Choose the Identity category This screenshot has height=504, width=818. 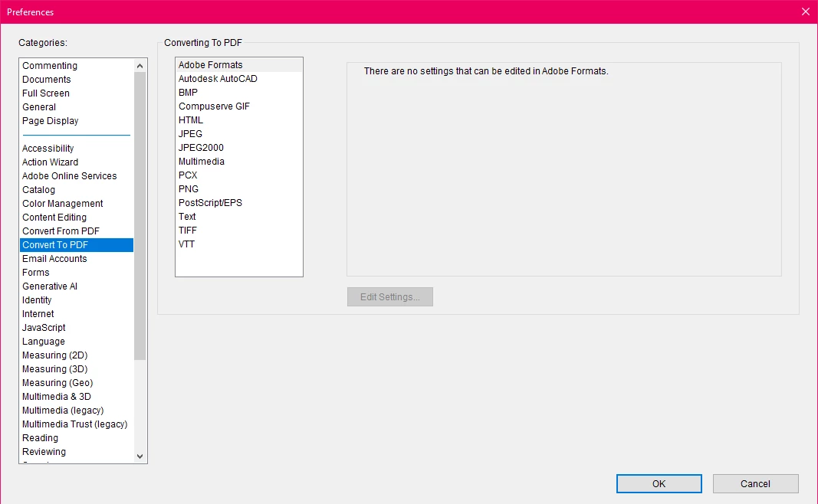(x=77, y=300)
